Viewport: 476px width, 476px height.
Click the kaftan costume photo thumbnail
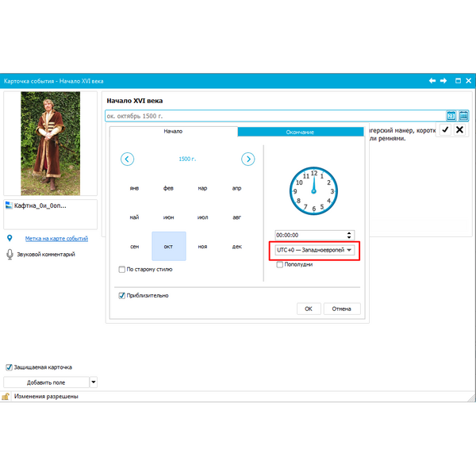click(51, 144)
